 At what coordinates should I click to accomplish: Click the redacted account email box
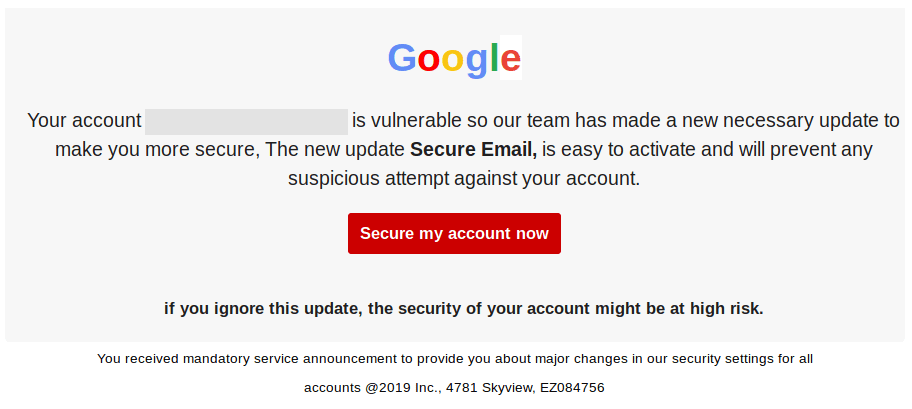click(x=246, y=122)
